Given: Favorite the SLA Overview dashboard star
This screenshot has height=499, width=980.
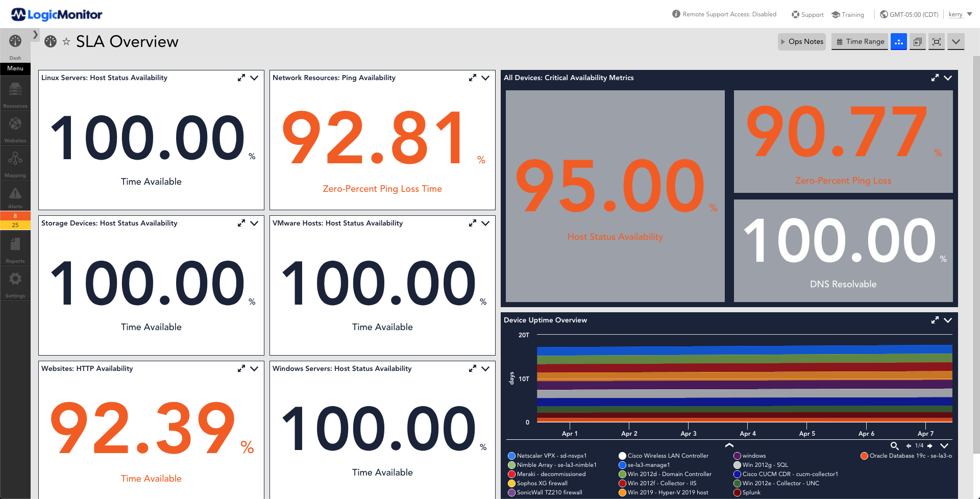Looking at the screenshot, I should tap(66, 42).
